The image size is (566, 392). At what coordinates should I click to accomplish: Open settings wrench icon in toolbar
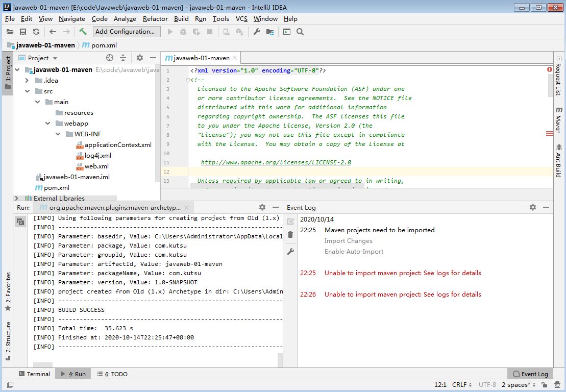tap(257, 32)
